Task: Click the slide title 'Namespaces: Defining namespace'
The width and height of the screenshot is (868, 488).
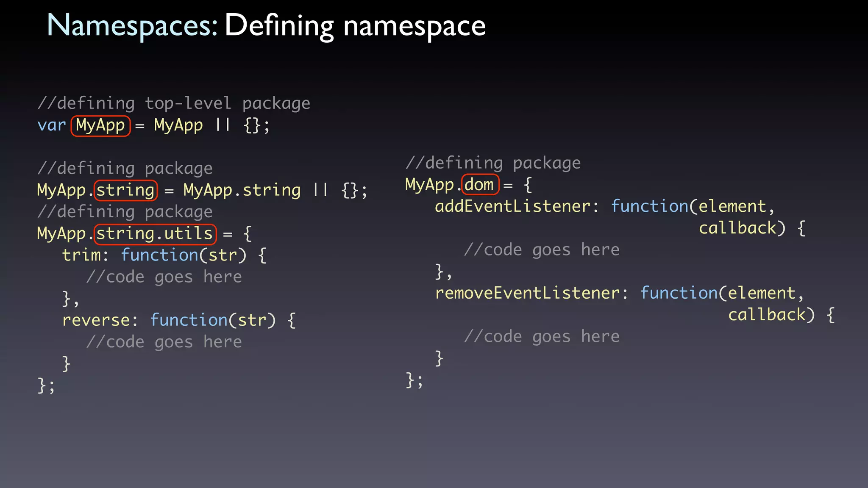Action: (266, 26)
